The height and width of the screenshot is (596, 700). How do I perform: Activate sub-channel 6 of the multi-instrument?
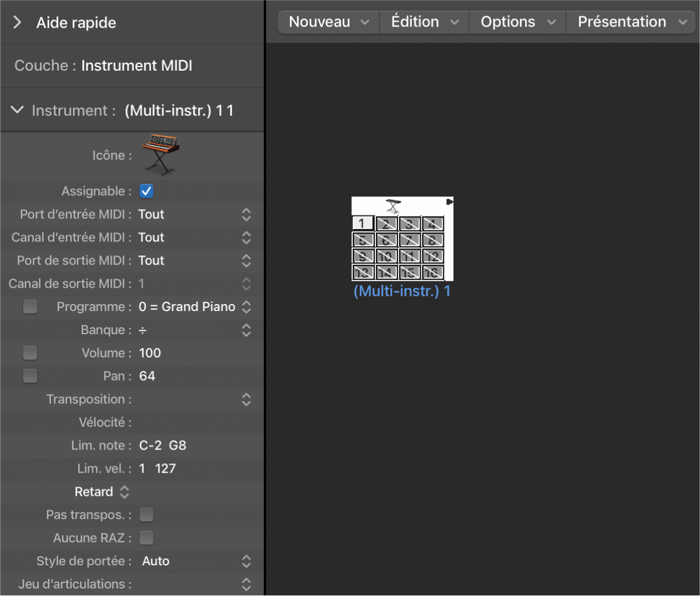click(x=387, y=240)
